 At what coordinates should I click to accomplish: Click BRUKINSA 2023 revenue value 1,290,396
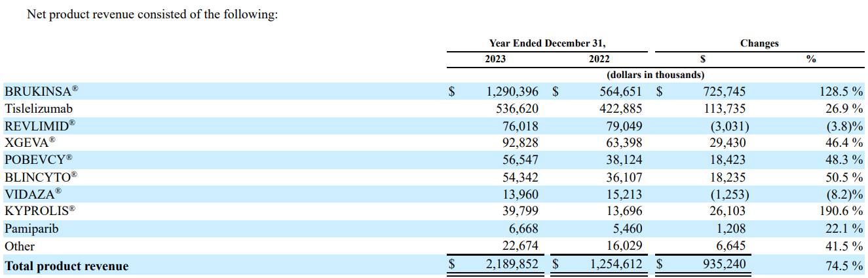click(x=512, y=92)
